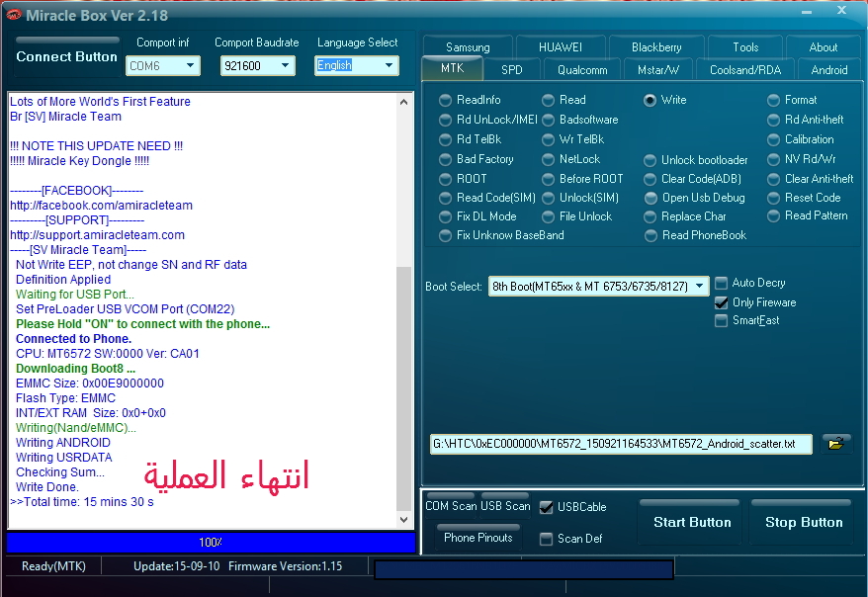Switch to the SPD tab
868x597 pixels.
pos(511,70)
